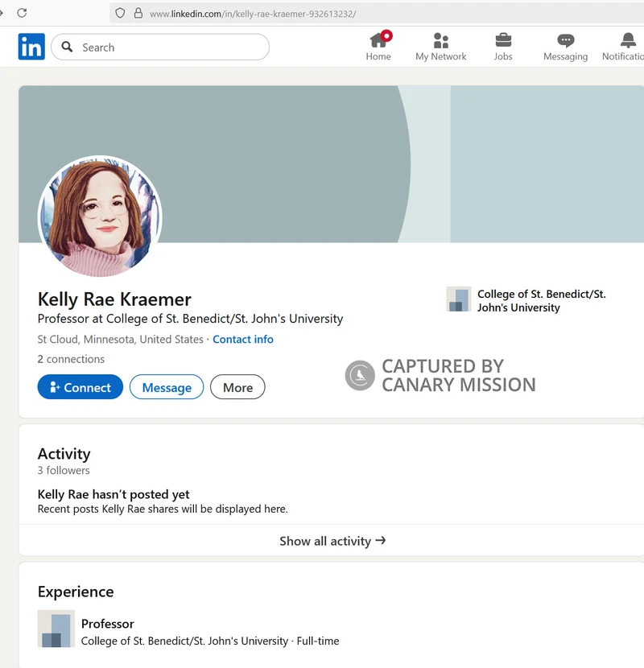Click the search magnifier icon
This screenshot has height=668, width=644.
tap(67, 47)
